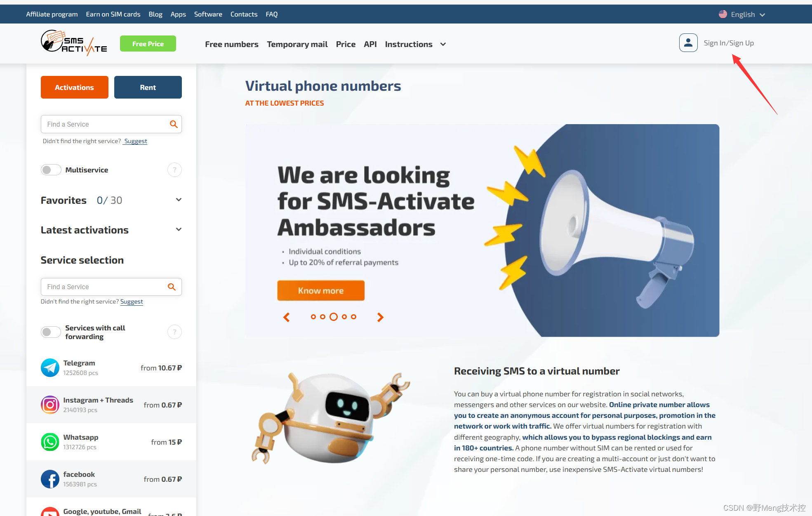This screenshot has height=516, width=812.
Task: Enable the Multiservice toggle
Action: click(51, 170)
